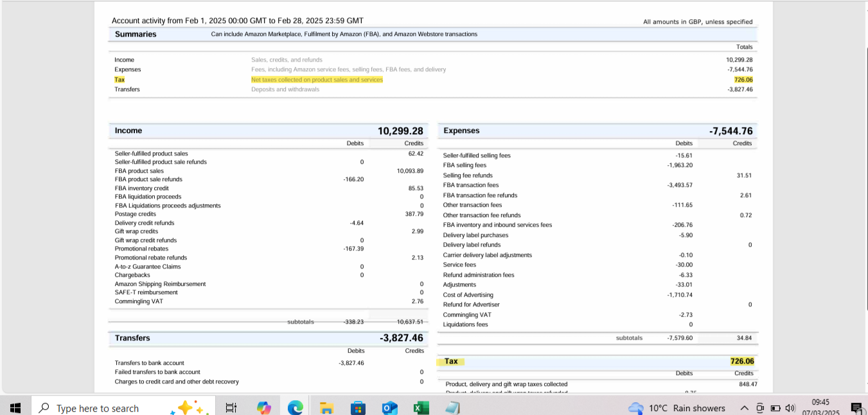Screen dimensions: 868x415
Task: Click the FBA product sale refunds value -166.20
Action: pyautogui.click(x=353, y=179)
